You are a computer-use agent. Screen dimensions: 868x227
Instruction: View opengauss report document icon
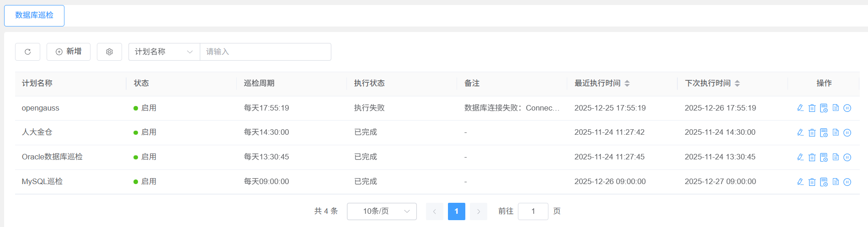click(836, 108)
